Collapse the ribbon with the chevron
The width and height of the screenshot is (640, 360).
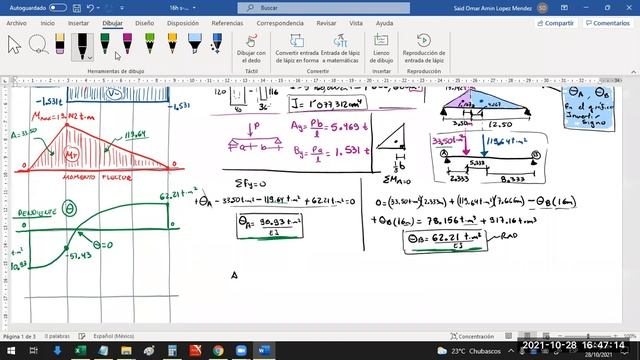(x=633, y=71)
